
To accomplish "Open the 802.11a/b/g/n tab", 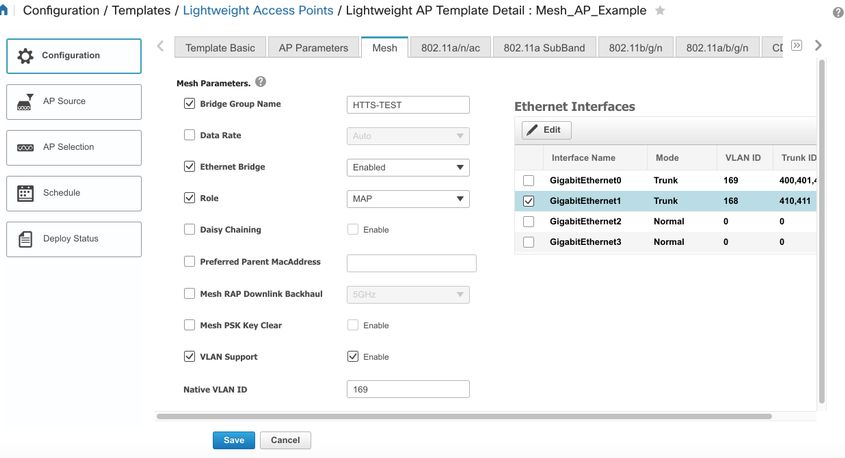I will pyautogui.click(x=717, y=47).
